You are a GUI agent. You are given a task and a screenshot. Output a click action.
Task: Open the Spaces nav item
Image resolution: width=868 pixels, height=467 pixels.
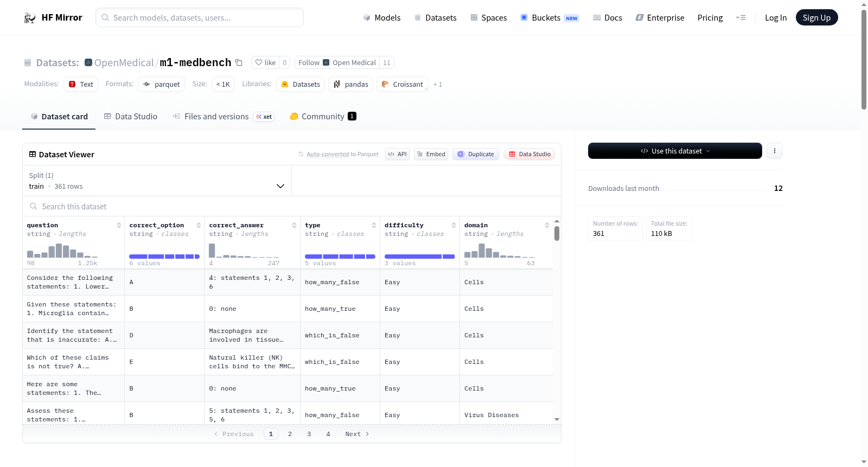pos(488,17)
